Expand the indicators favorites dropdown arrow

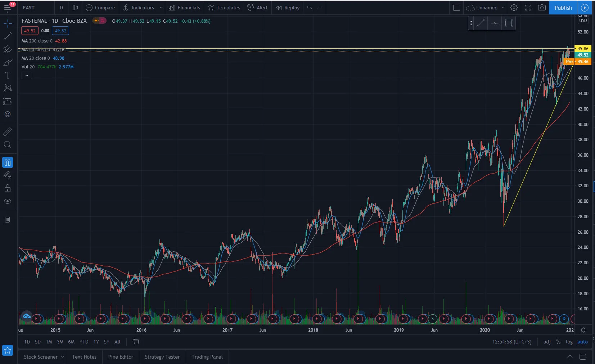161,8
